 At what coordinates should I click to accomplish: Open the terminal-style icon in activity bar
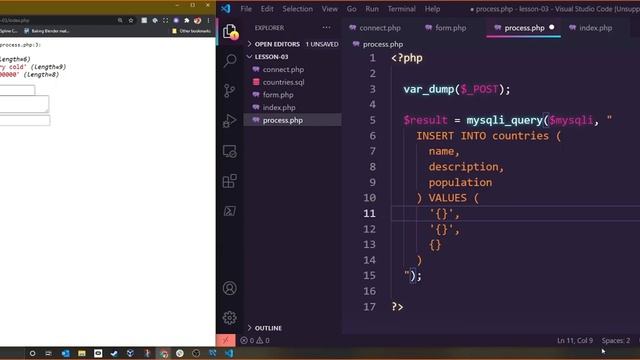tap(230, 211)
